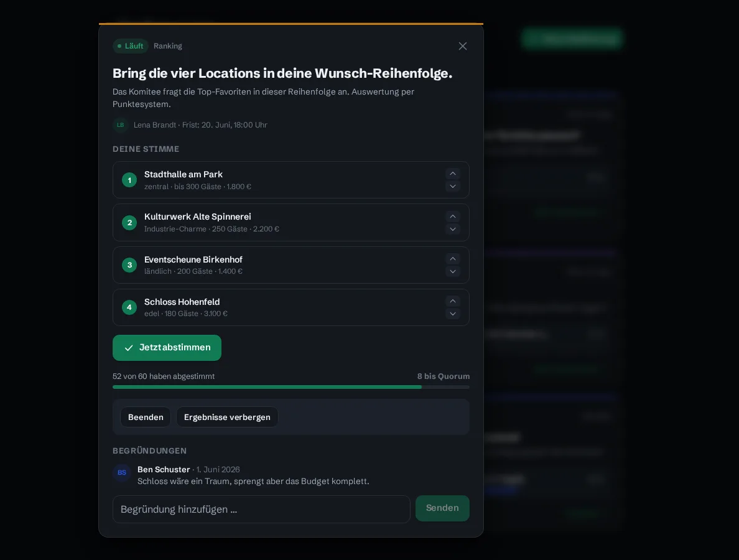The image size is (739, 560).
Task: Toggle Ergebnisse verbergen
Action: pos(227,417)
